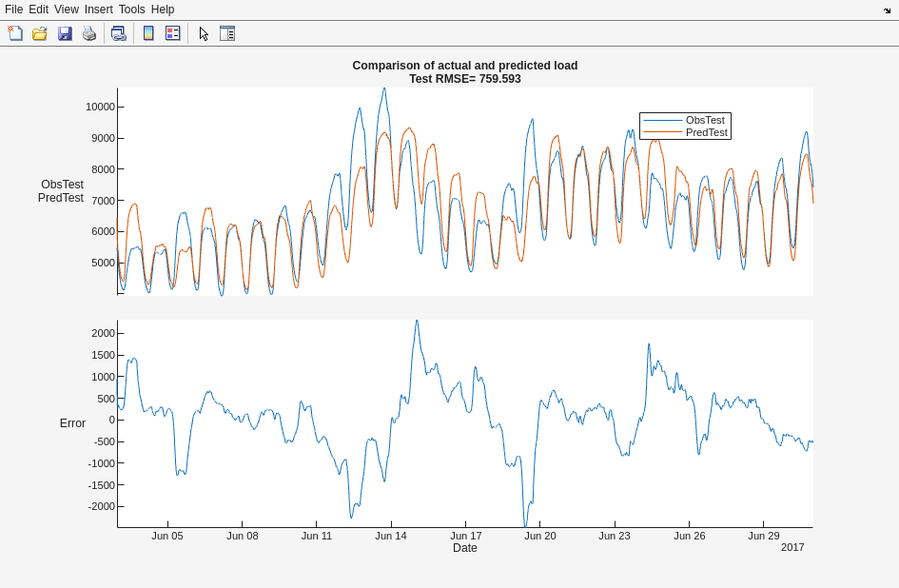The height and width of the screenshot is (588, 899).
Task: Expand the Insert menu
Action: click(x=98, y=10)
